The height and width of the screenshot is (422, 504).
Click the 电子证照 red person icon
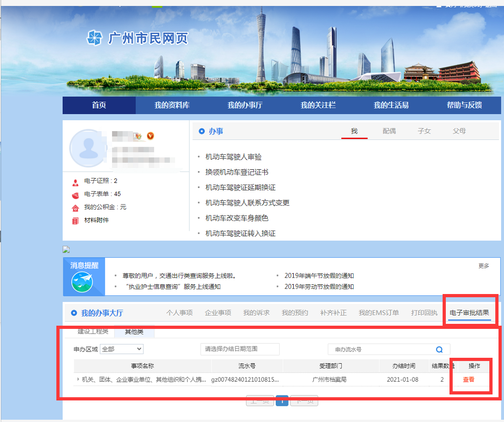coord(75,182)
